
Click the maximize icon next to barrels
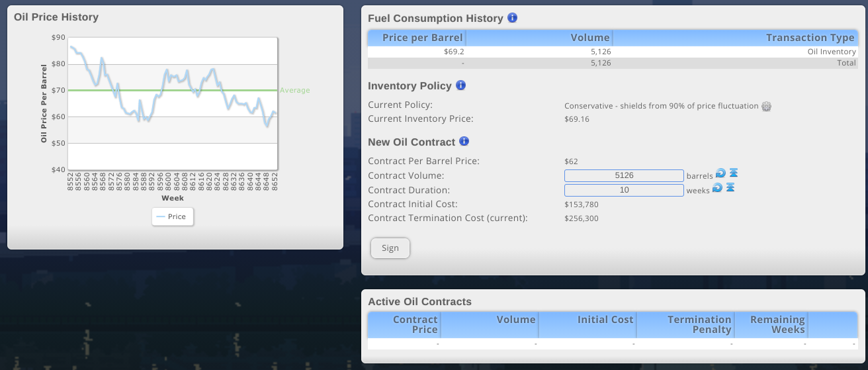point(733,173)
